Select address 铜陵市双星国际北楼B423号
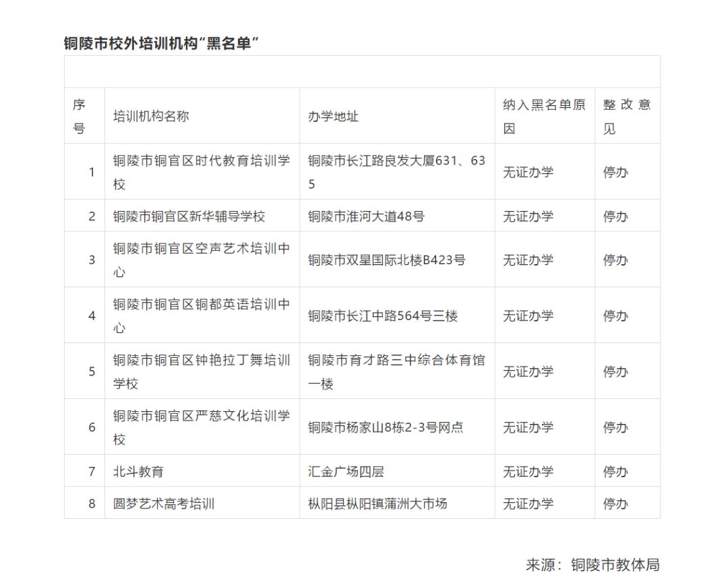 point(397,259)
